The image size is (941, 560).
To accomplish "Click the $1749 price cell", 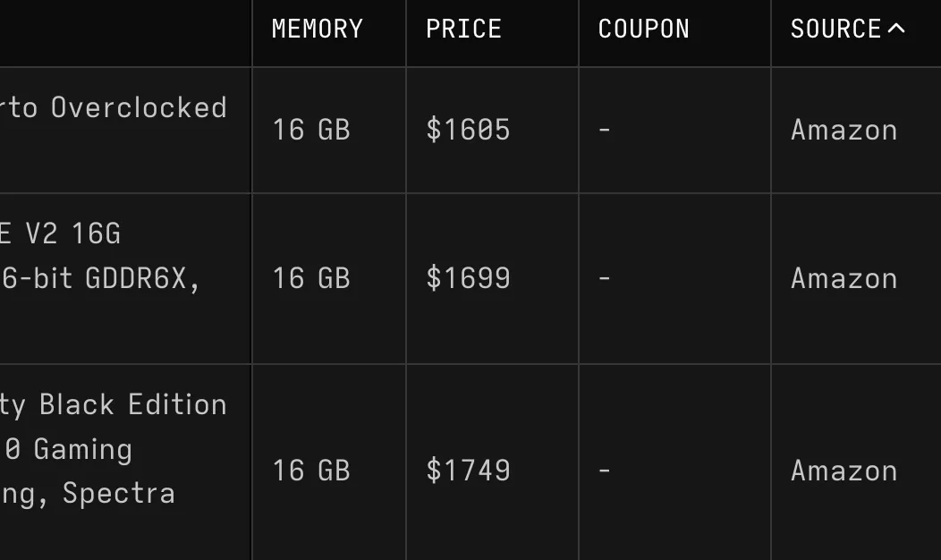I will click(468, 471).
